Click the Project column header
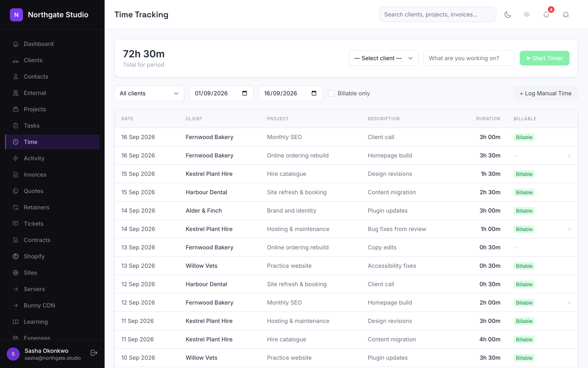The width and height of the screenshot is (588, 368). 278,119
